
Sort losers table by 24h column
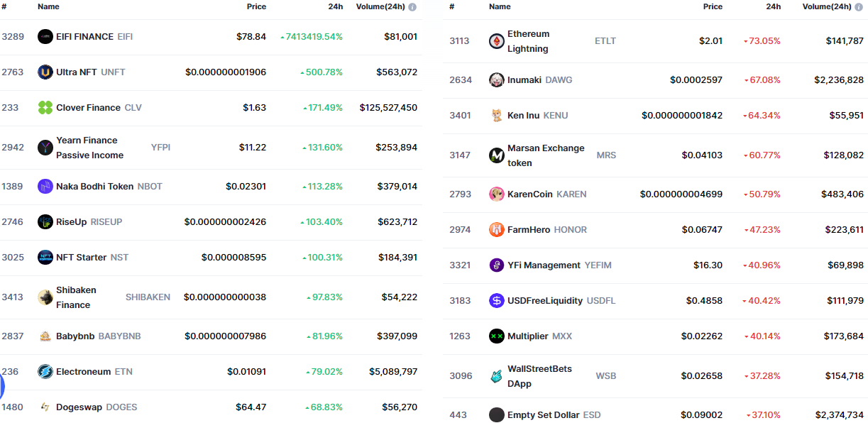click(x=773, y=6)
